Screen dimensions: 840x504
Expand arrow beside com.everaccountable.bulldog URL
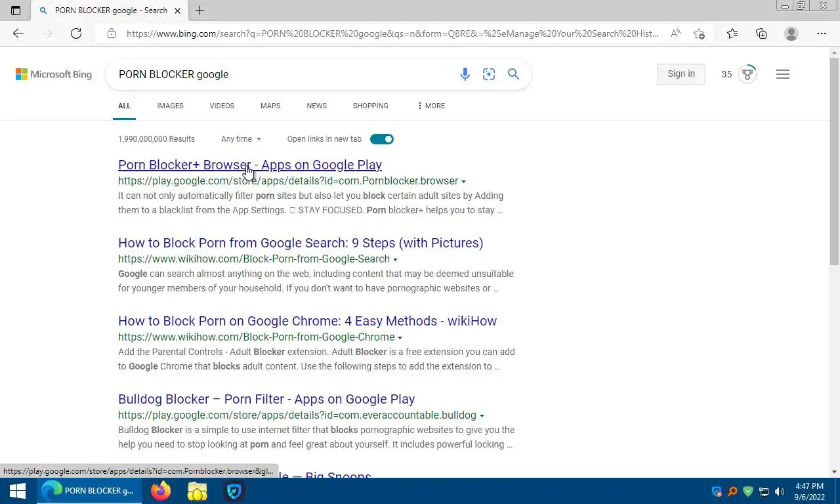[x=482, y=416]
